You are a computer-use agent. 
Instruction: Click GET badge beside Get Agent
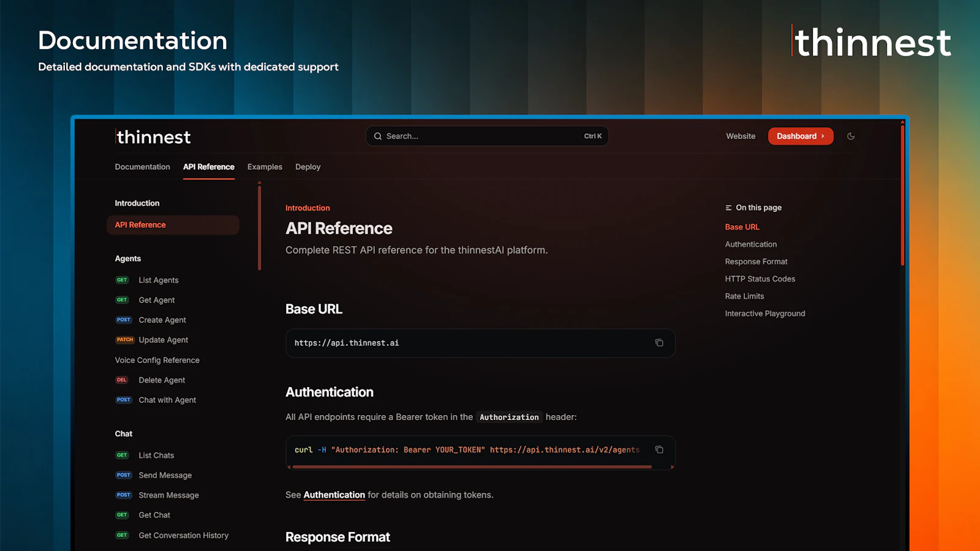click(123, 300)
